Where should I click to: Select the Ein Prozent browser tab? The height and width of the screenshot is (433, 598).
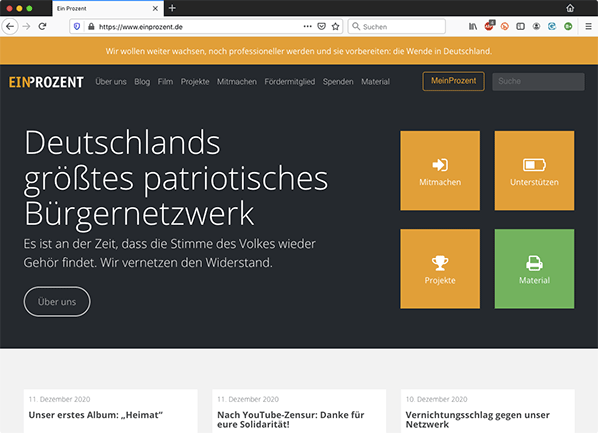point(108,8)
